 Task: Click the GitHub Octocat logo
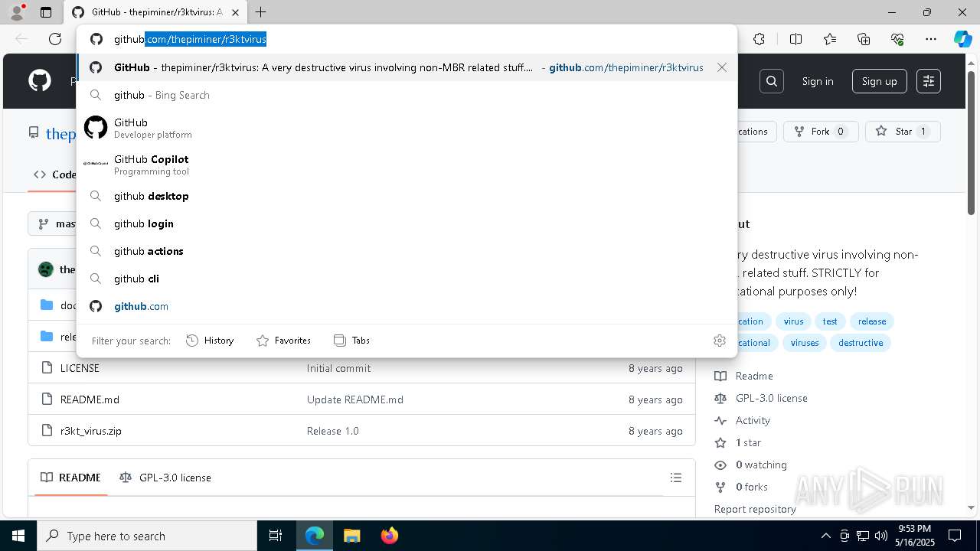(x=40, y=81)
